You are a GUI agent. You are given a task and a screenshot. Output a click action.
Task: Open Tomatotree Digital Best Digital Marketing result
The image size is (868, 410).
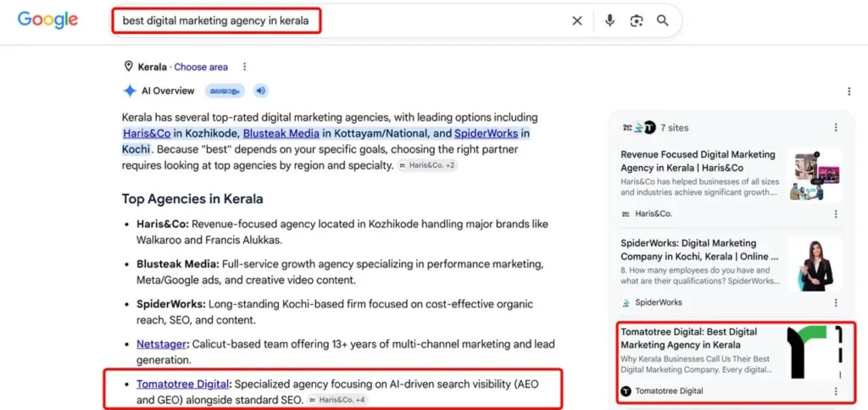(x=688, y=338)
